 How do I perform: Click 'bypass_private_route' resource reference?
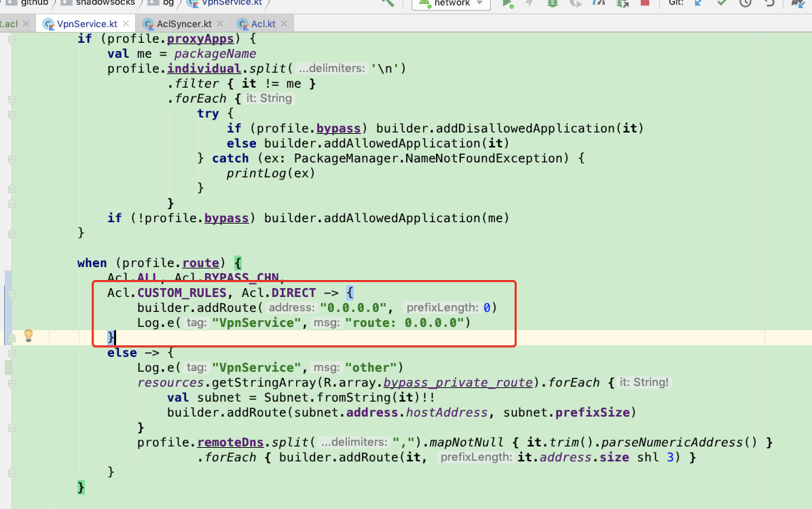458,383
